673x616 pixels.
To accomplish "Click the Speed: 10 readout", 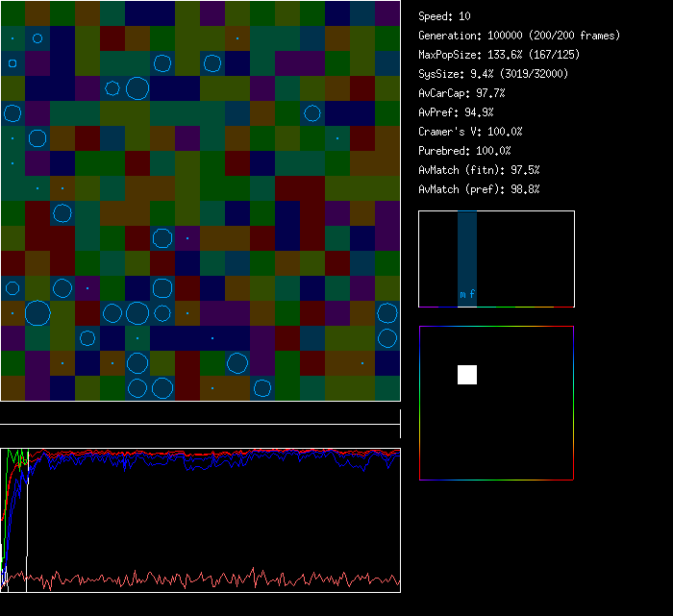I will click(x=445, y=16).
